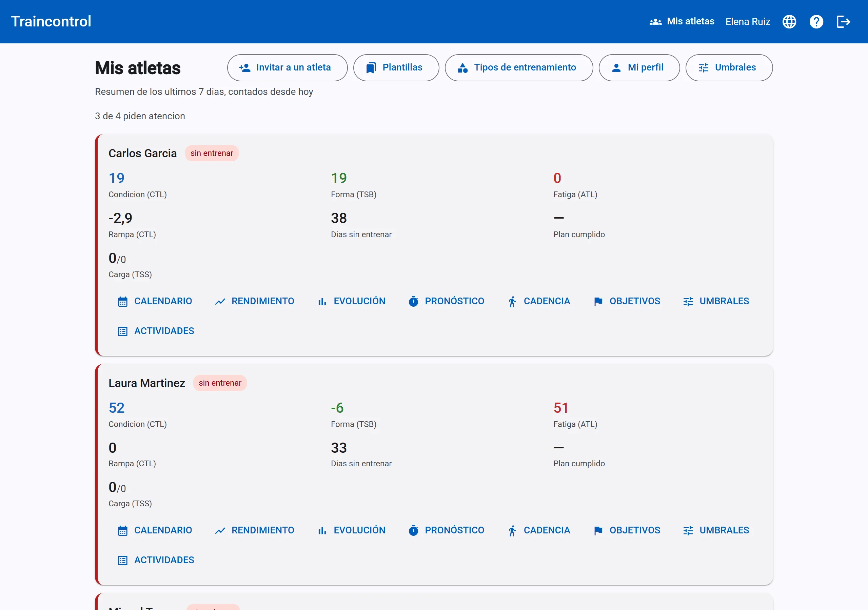Image resolution: width=868 pixels, height=610 pixels.
Task: Click Laura Martinez's 51 Fatiga value
Action: 561,408
